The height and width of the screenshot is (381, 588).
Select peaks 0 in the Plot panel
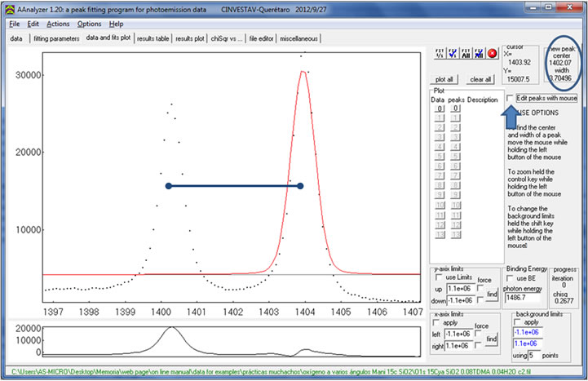(x=456, y=108)
